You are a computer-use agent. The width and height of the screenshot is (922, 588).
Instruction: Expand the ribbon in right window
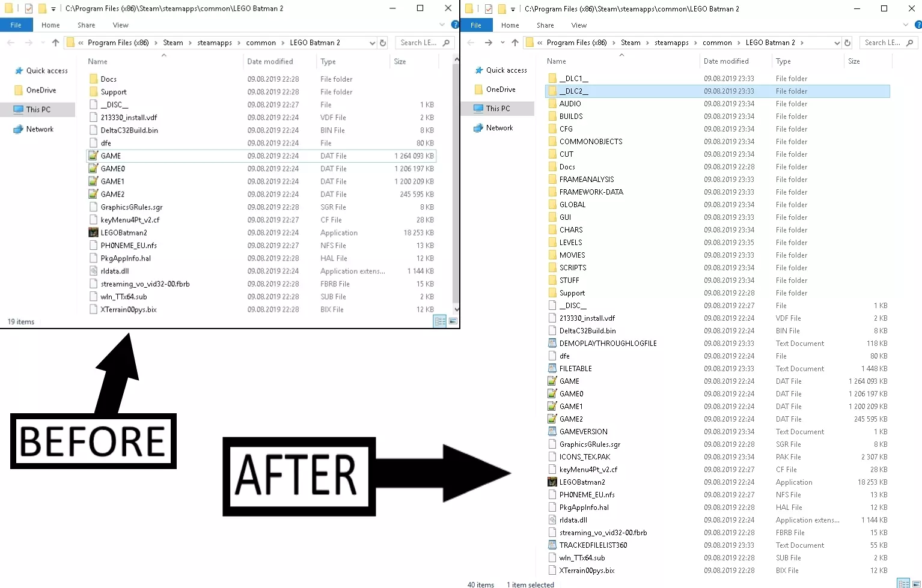[x=906, y=25]
